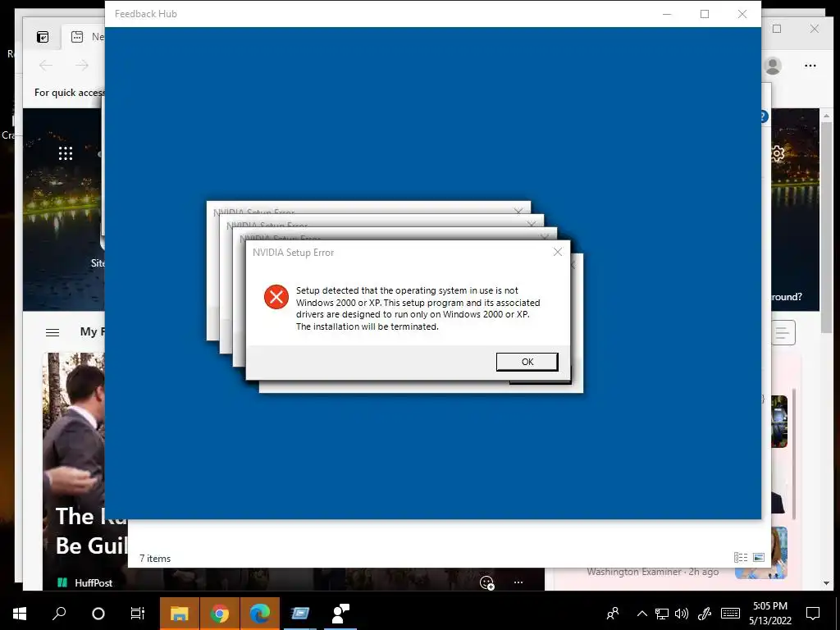840x630 pixels.
Task: Click the reaction emoji icon on HuffPost card
Action: pyautogui.click(x=486, y=583)
